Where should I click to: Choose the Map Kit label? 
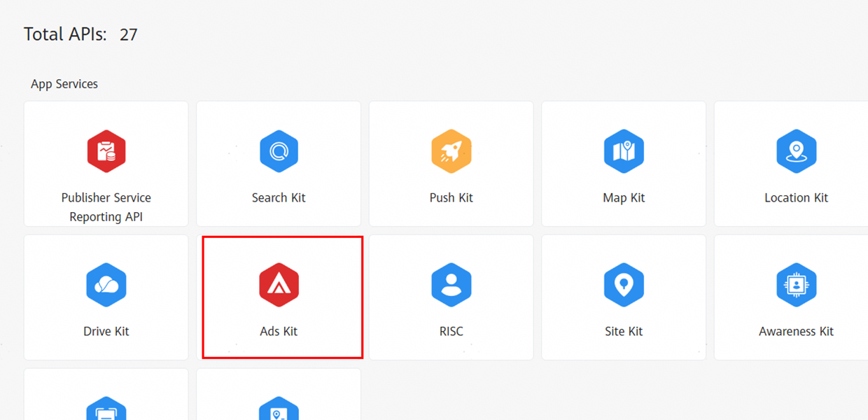point(624,198)
